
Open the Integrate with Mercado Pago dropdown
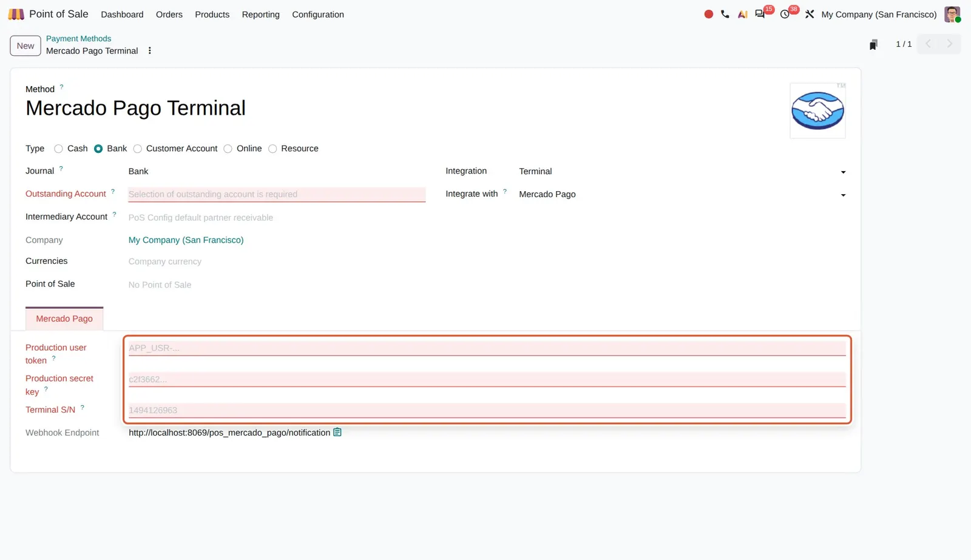click(682, 194)
